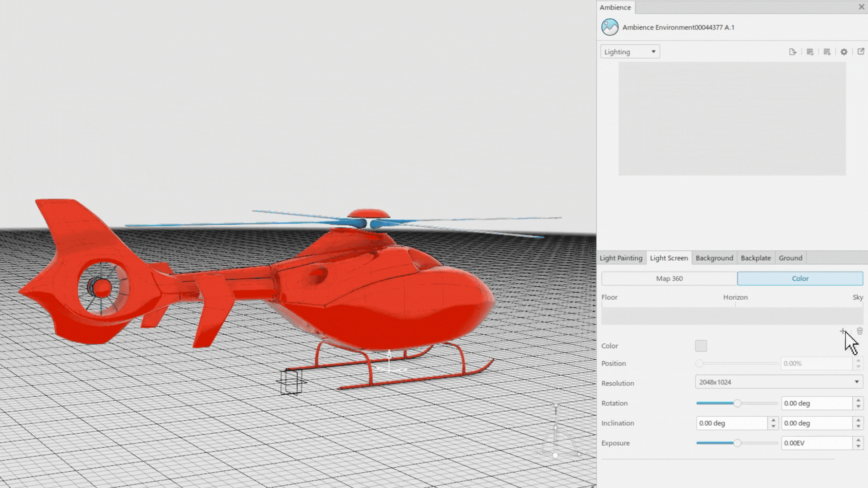
Task: Click the grid with link icon
Action: [810, 52]
